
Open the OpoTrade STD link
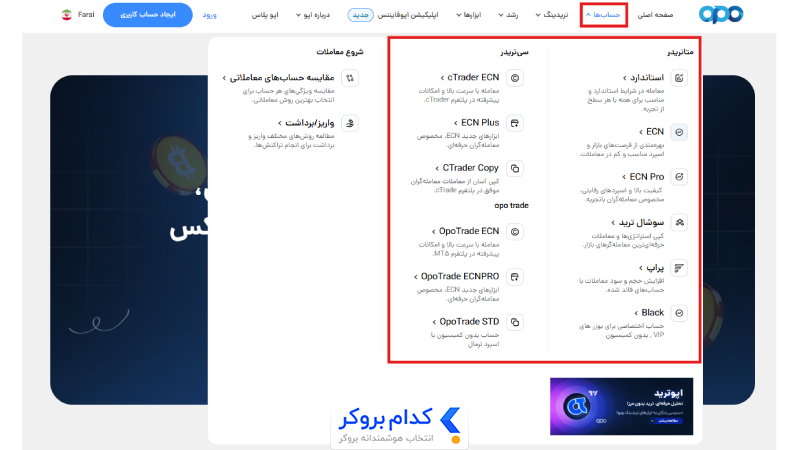tap(466, 321)
